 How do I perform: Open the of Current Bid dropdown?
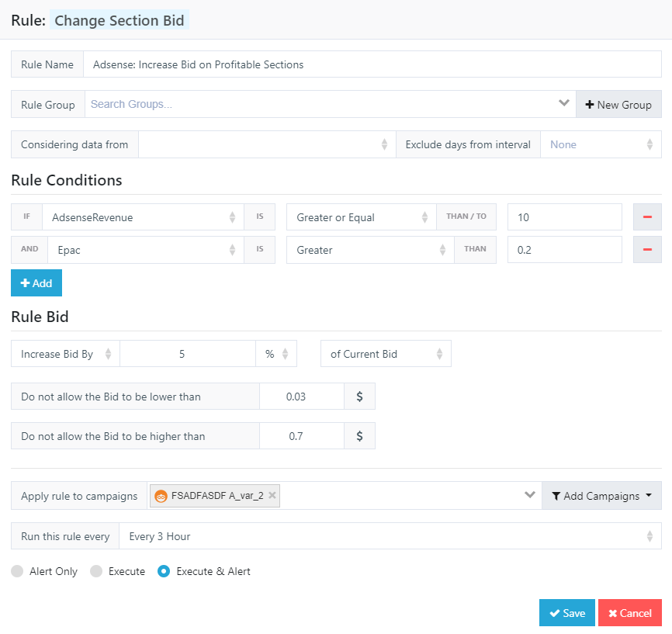386,354
